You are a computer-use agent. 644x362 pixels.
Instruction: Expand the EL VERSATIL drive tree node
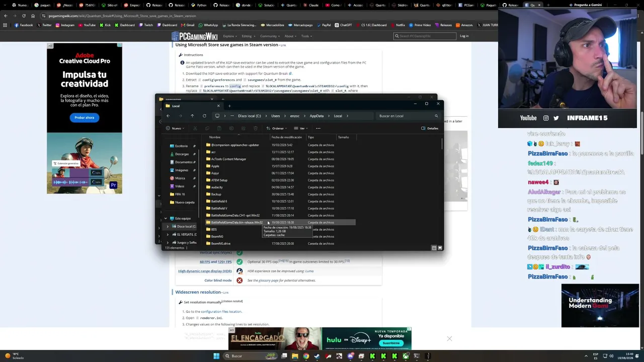168,235
